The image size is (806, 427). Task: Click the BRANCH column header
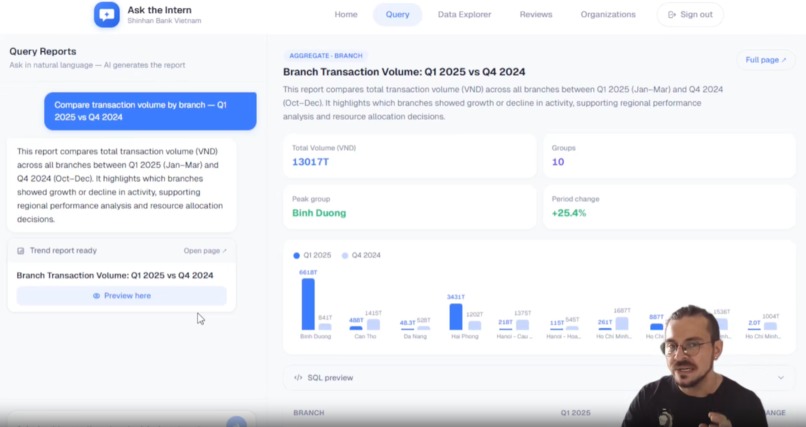coord(308,413)
